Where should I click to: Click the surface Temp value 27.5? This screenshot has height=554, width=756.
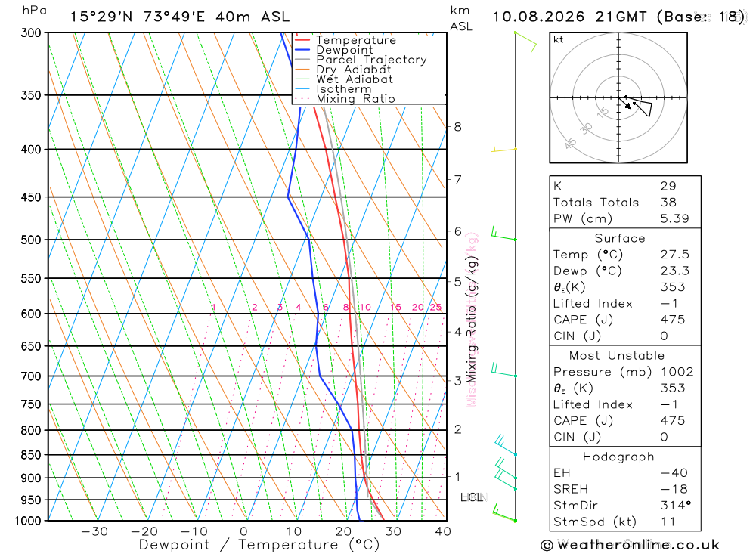point(674,255)
